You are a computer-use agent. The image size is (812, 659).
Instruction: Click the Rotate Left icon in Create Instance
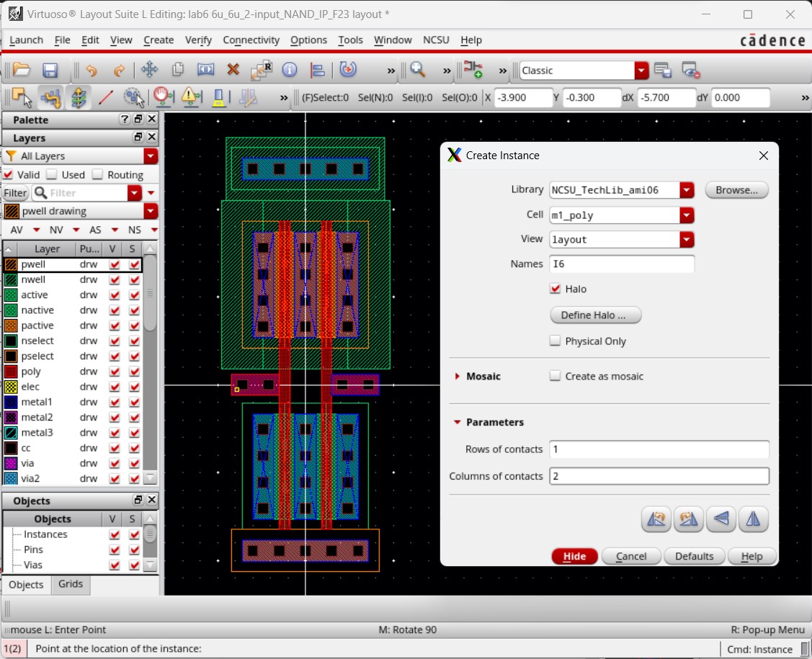click(x=656, y=519)
